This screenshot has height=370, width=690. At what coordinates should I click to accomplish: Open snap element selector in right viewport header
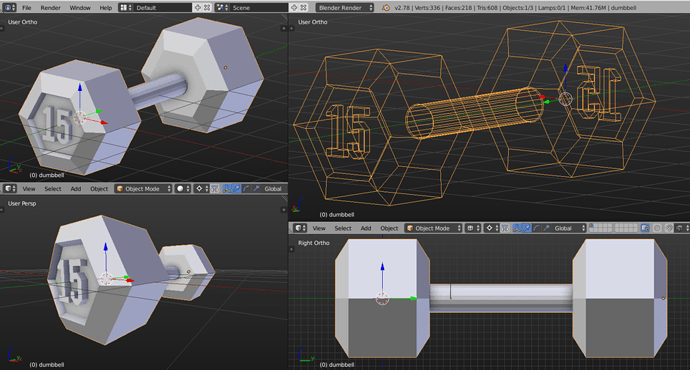coord(681,228)
